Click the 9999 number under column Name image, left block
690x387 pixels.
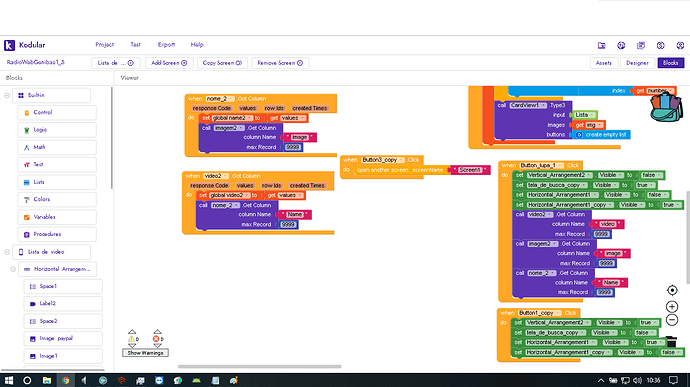pyautogui.click(x=293, y=147)
